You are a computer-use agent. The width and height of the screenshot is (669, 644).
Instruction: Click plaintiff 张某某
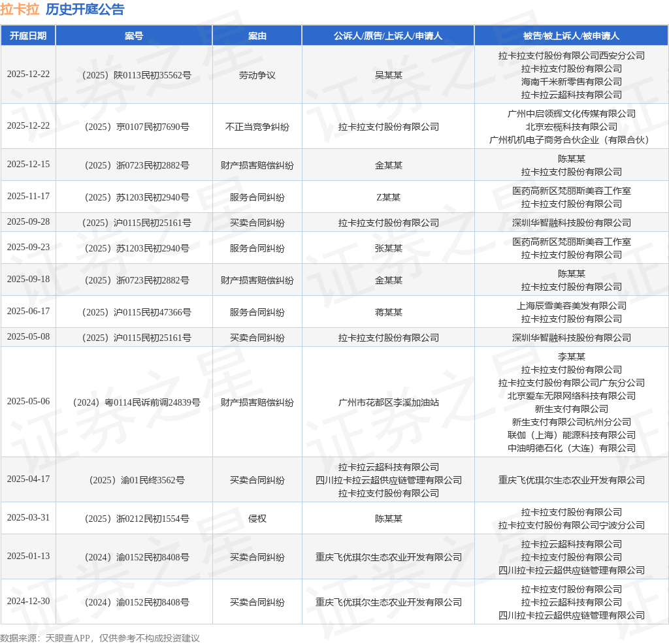(388, 248)
